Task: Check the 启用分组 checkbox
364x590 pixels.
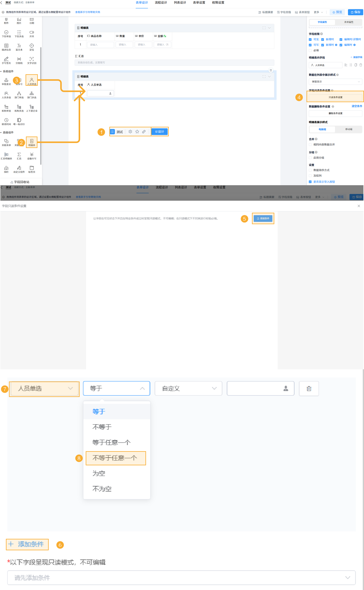Action: [310, 158]
